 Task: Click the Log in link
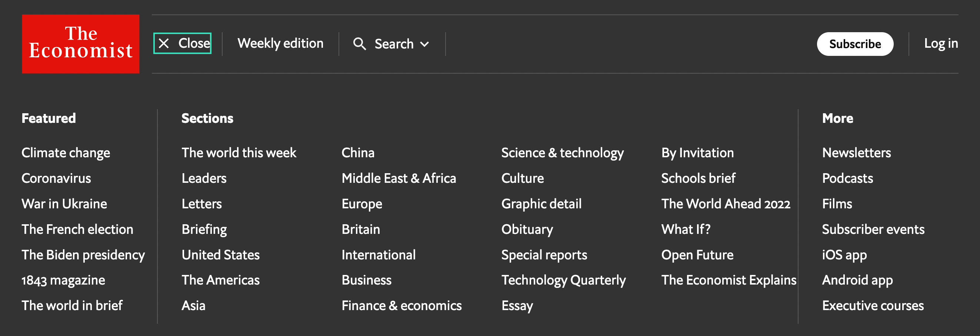[941, 43]
